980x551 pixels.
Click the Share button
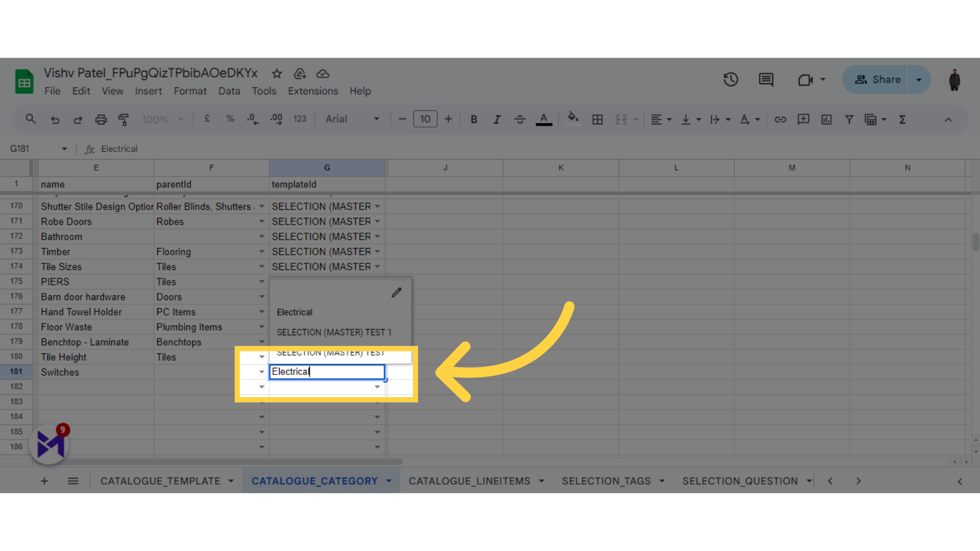pyautogui.click(x=875, y=80)
